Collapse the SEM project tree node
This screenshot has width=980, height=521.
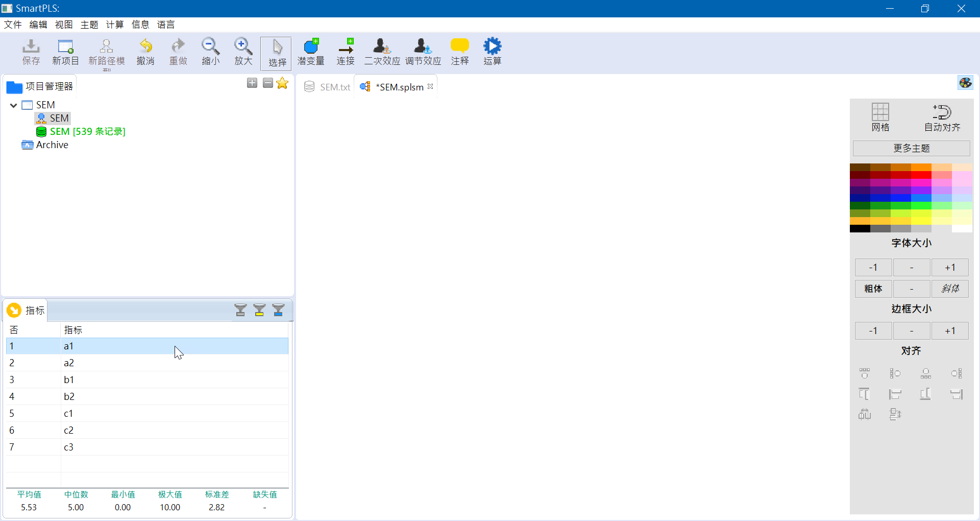13,105
